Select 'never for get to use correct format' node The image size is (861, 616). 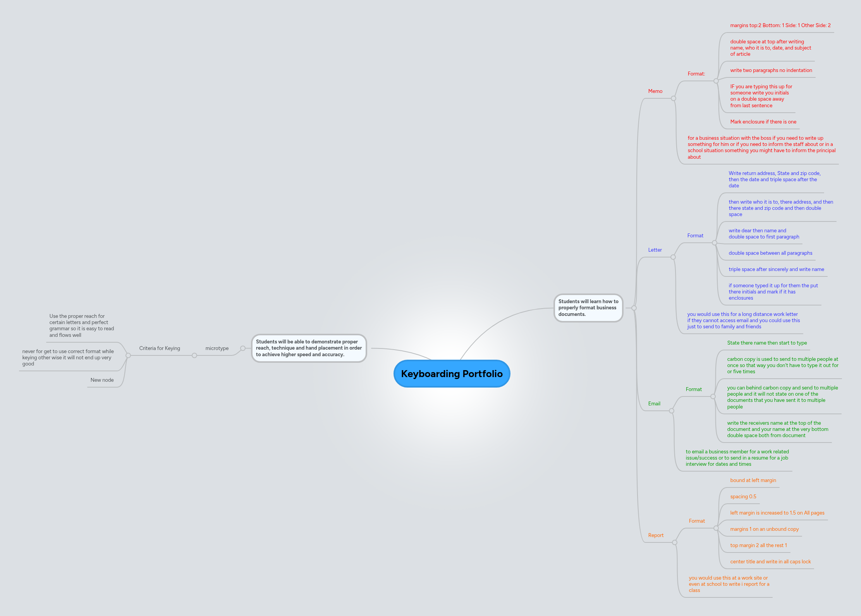[x=68, y=358]
